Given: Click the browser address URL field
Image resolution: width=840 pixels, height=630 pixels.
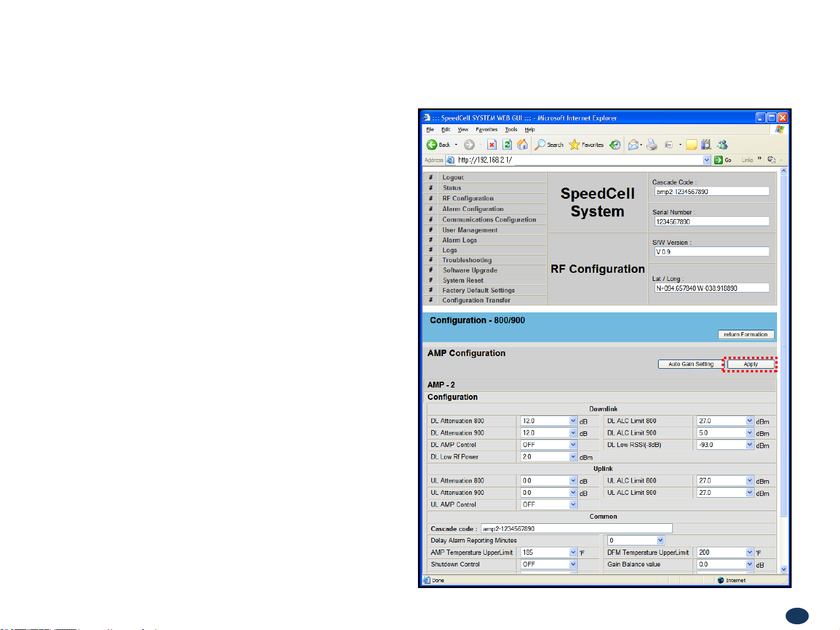Looking at the screenshot, I should [579, 160].
